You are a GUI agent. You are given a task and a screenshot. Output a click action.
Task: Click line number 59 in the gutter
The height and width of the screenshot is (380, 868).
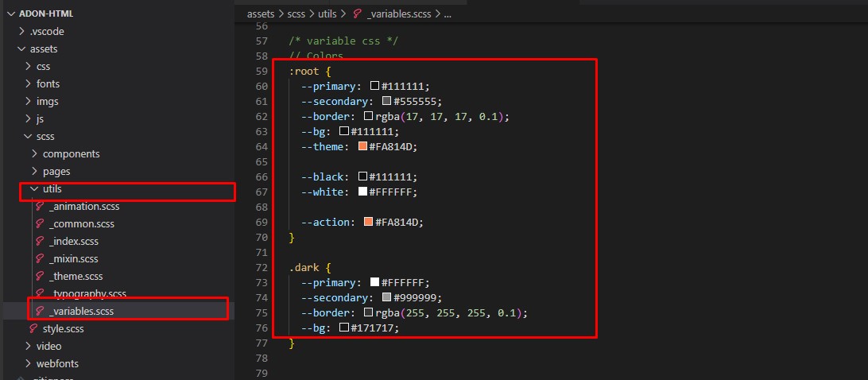click(262, 71)
